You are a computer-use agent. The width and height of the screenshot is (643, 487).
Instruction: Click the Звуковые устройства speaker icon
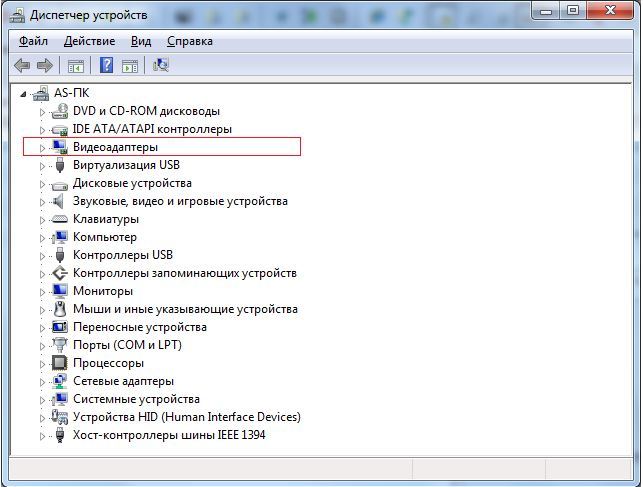tap(59, 201)
